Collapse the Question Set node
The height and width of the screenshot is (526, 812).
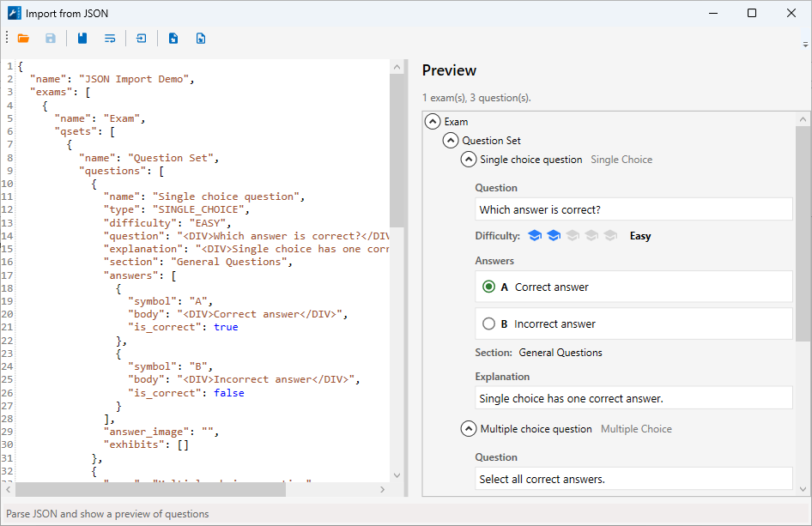451,141
